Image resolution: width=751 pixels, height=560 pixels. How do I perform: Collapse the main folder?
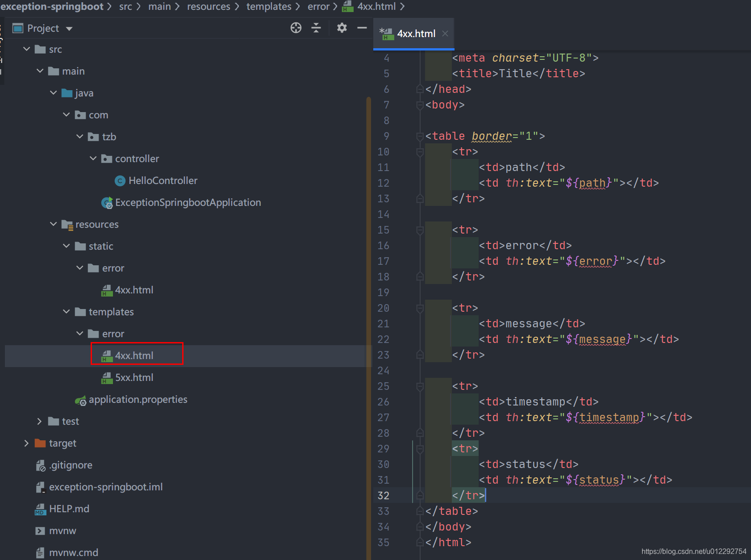coord(40,71)
